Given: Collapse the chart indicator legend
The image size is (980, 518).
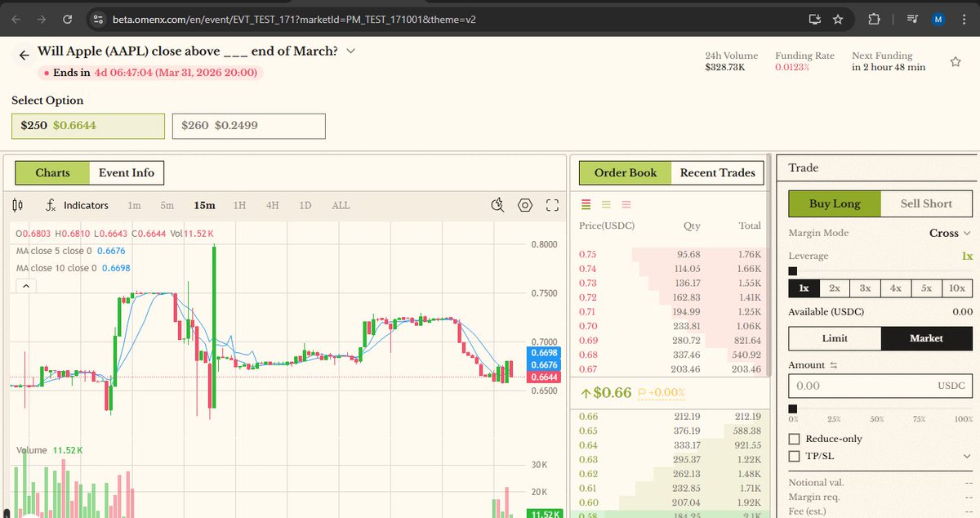Looking at the screenshot, I should [24, 286].
